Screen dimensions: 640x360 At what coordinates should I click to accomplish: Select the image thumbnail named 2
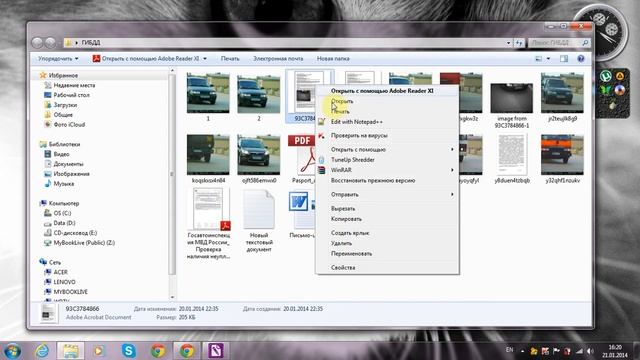(258, 93)
